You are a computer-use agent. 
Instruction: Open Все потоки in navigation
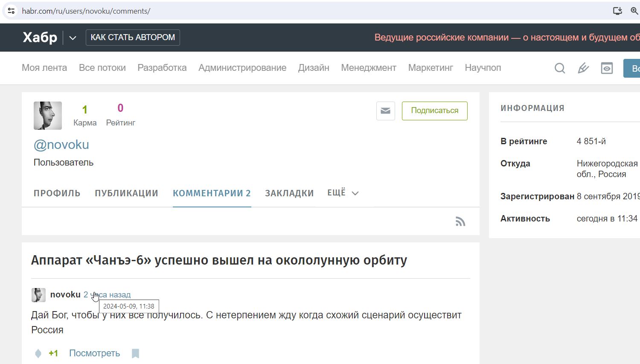pyautogui.click(x=102, y=68)
